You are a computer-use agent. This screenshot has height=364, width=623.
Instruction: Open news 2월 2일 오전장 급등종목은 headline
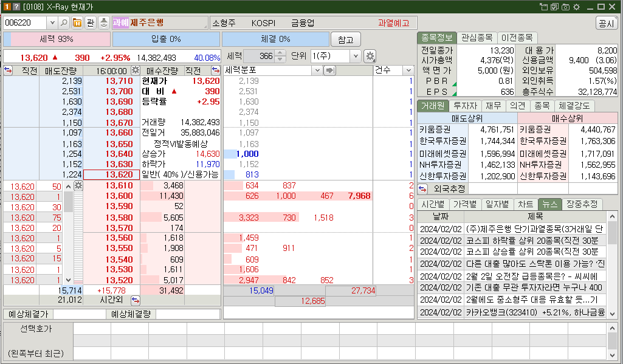pyautogui.click(x=531, y=276)
